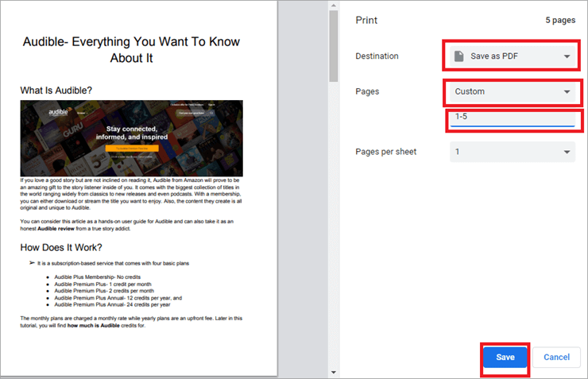Image resolution: width=588 pixels, height=379 pixels.
Task: Click the article title in the preview
Action: click(x=131, y=51)
